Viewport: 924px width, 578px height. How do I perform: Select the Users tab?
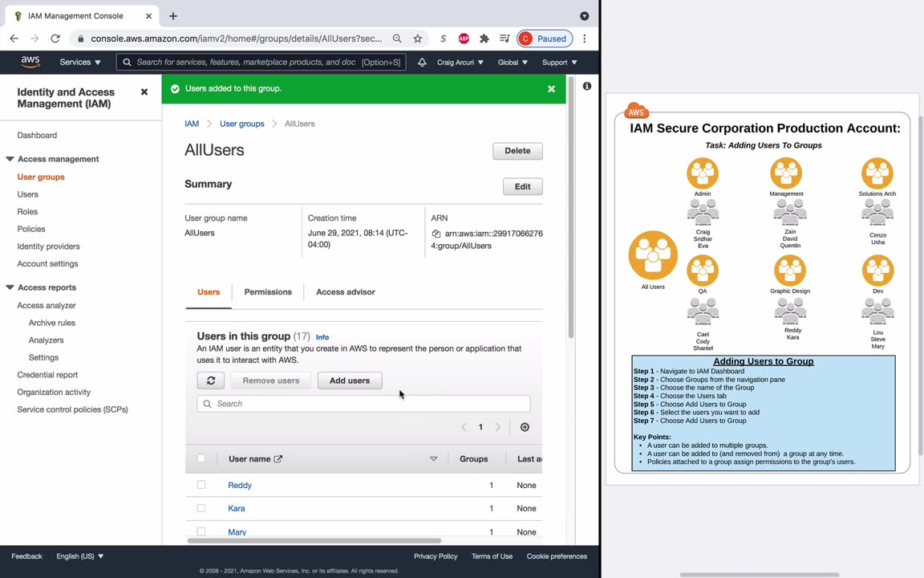(209, 292)
